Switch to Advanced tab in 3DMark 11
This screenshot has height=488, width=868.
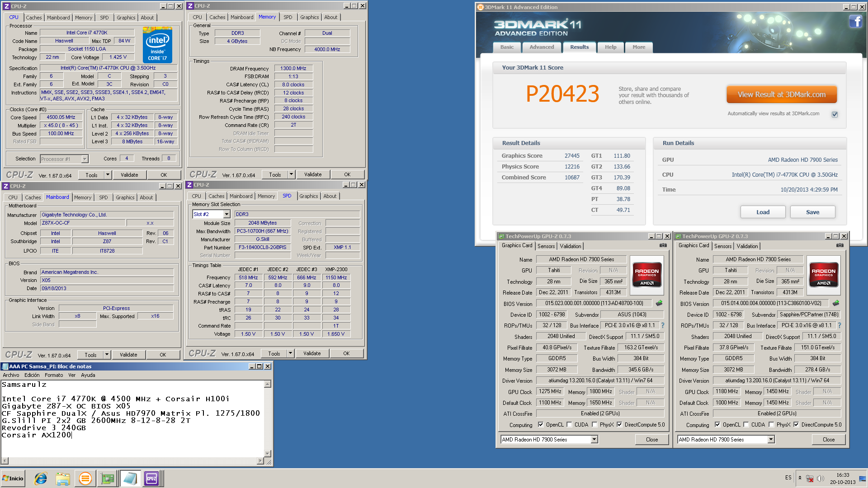click(542, 47)
